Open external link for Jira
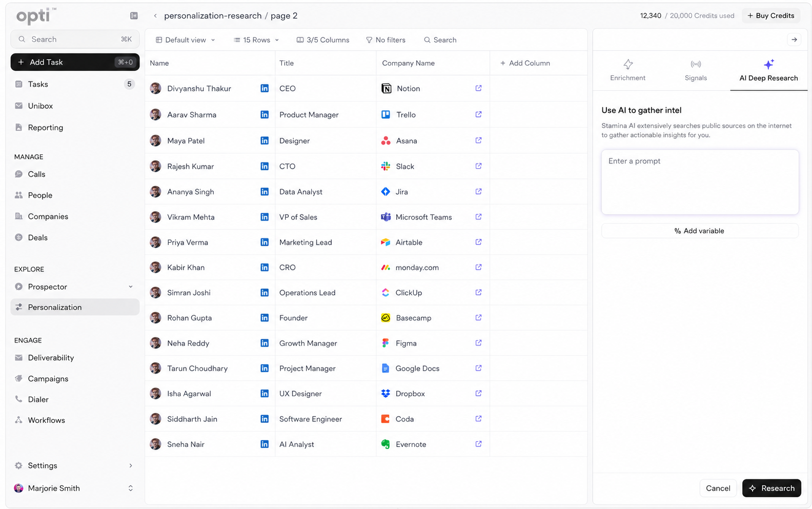The image size is (812, 509). pyautogui.click(x=478, y=192)
